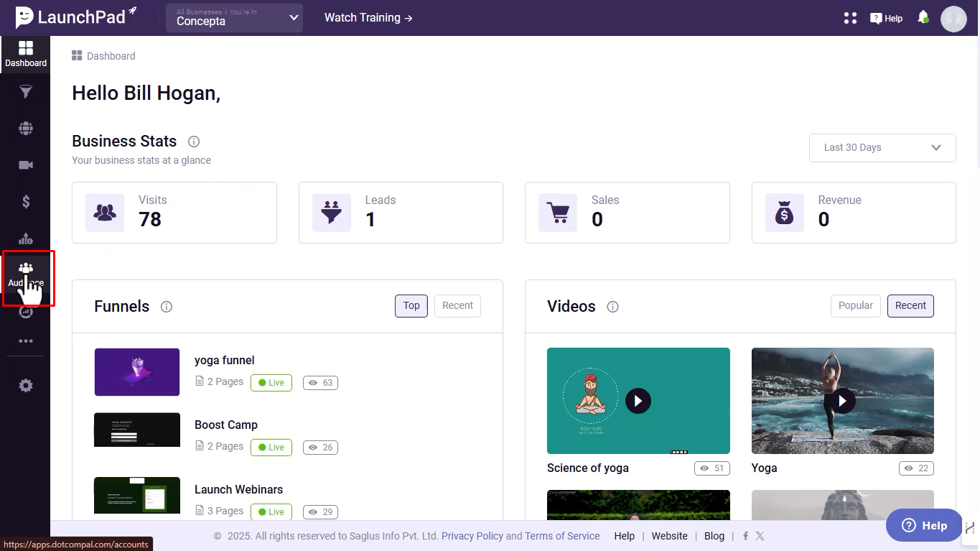Open the yoga funnel title

pos(224,360)
